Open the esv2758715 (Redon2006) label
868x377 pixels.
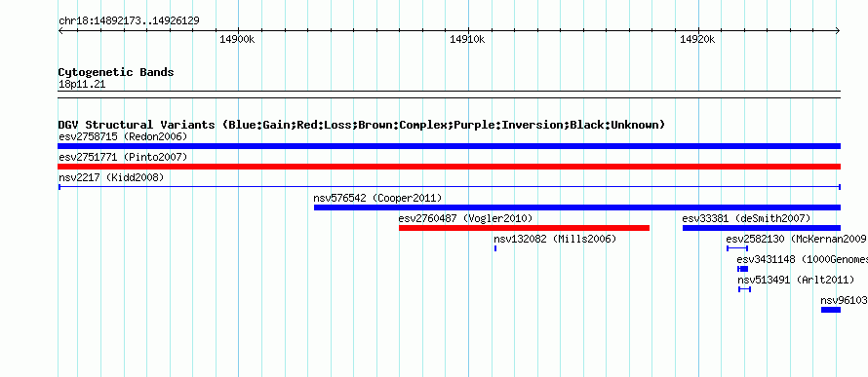tap(123, 136)
